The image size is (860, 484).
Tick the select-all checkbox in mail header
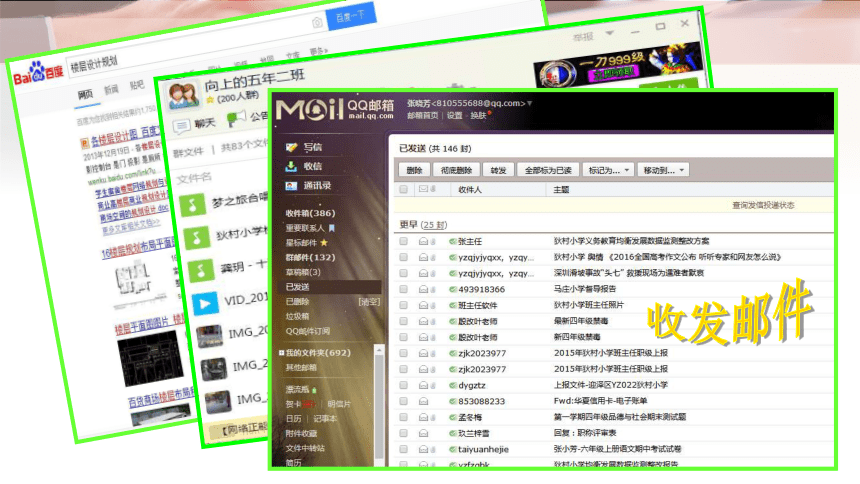404,189
